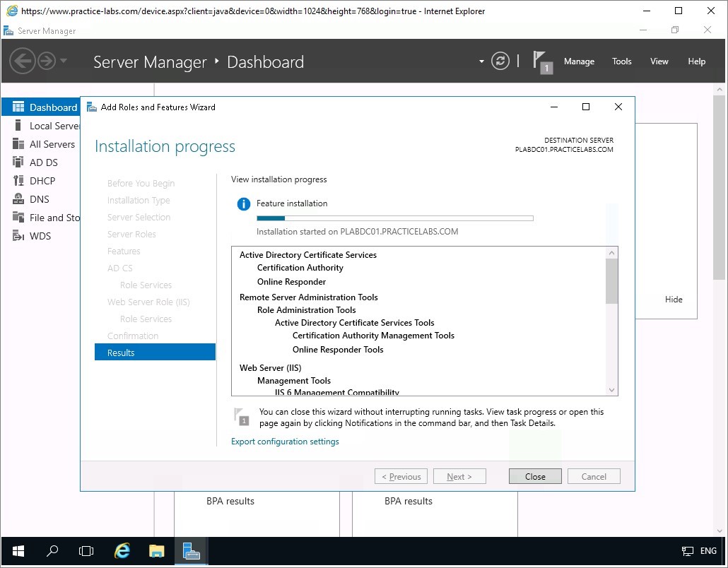Screen dimensions: 728x568
Task: Click the Dashboard breadcrumb title
Action: 266,61
